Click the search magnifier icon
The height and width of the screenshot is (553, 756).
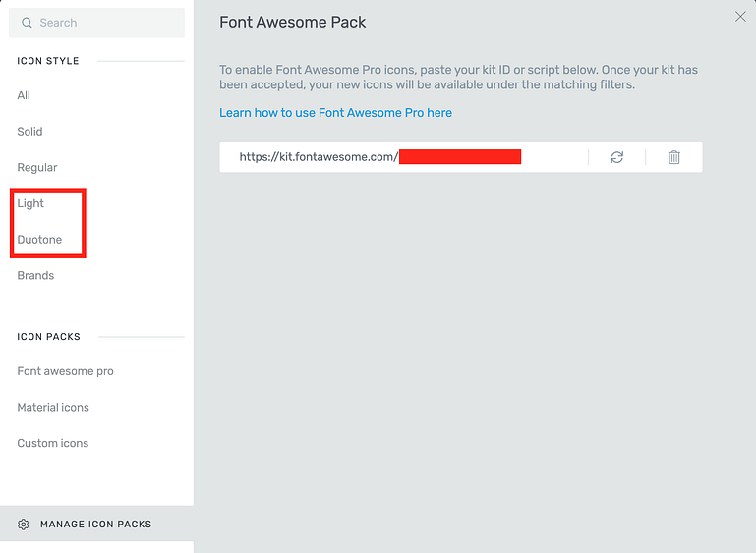pos(27,23)
